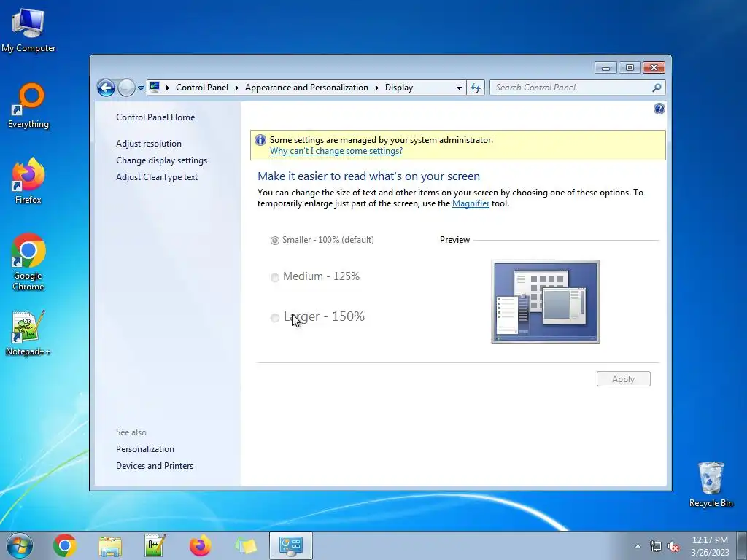Select Smaller - 100% (default) option
This screenshot has width=747, height=560.
(x=322, y=240)
